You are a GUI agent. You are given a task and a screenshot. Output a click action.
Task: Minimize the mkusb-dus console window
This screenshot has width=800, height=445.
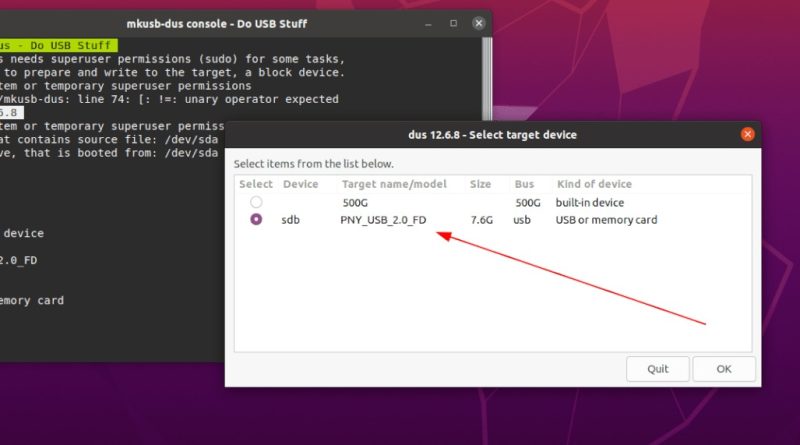(428, 23)
